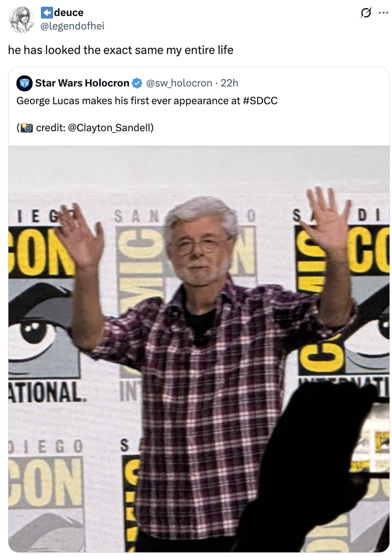Click the blue arrow emoji in display name

tap(47, 13)
